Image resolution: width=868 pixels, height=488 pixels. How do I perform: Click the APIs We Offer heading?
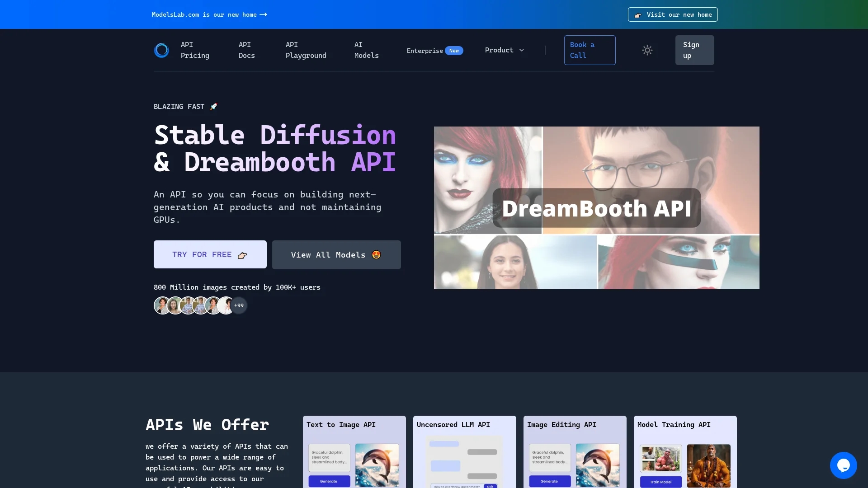(208, 425)
